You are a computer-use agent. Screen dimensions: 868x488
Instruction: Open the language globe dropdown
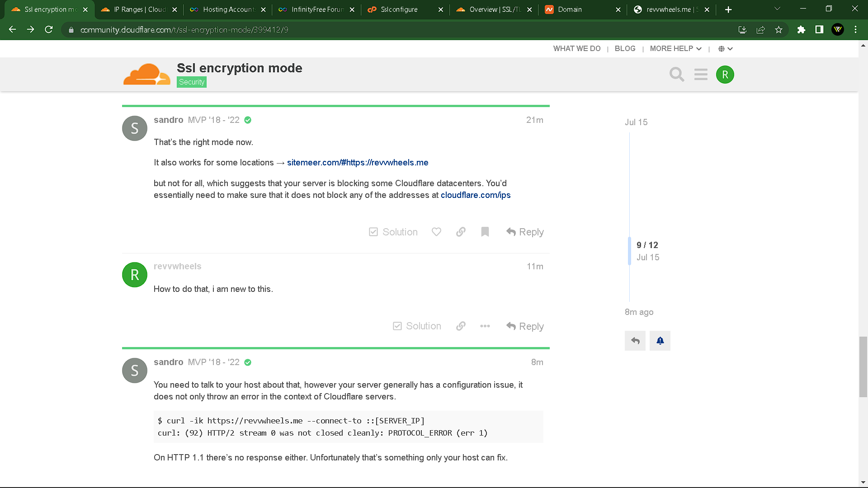[725, 49]
